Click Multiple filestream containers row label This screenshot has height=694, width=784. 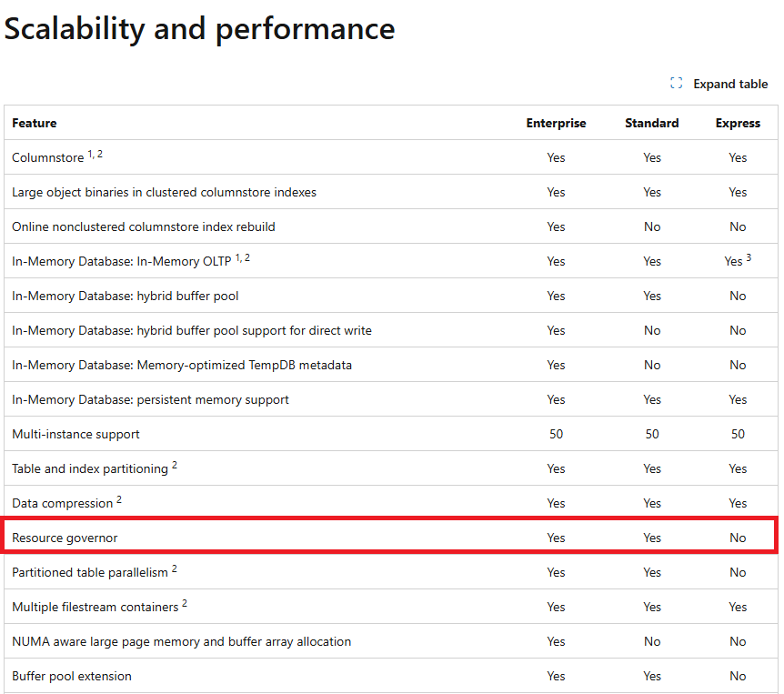95,607
